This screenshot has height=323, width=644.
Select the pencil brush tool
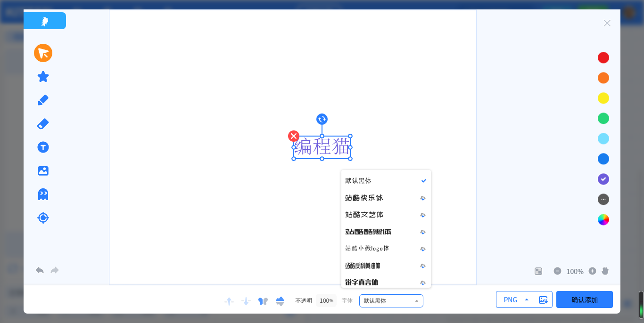[x=43, y=100]
